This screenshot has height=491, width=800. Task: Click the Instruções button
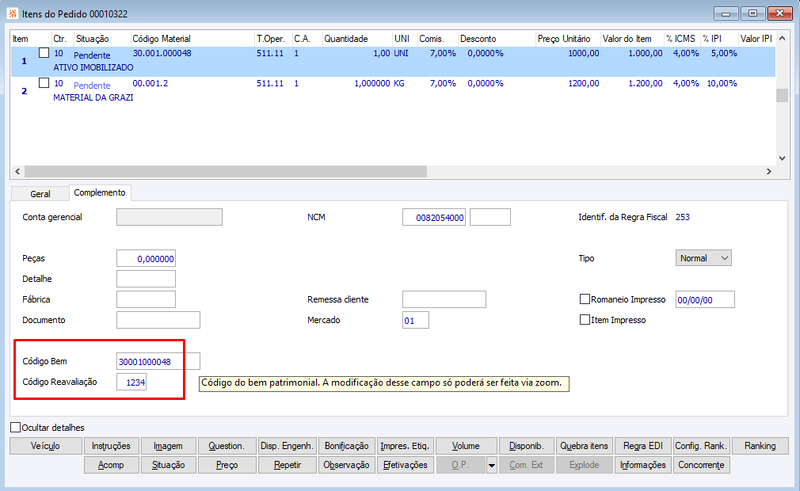tap(111, 446)
